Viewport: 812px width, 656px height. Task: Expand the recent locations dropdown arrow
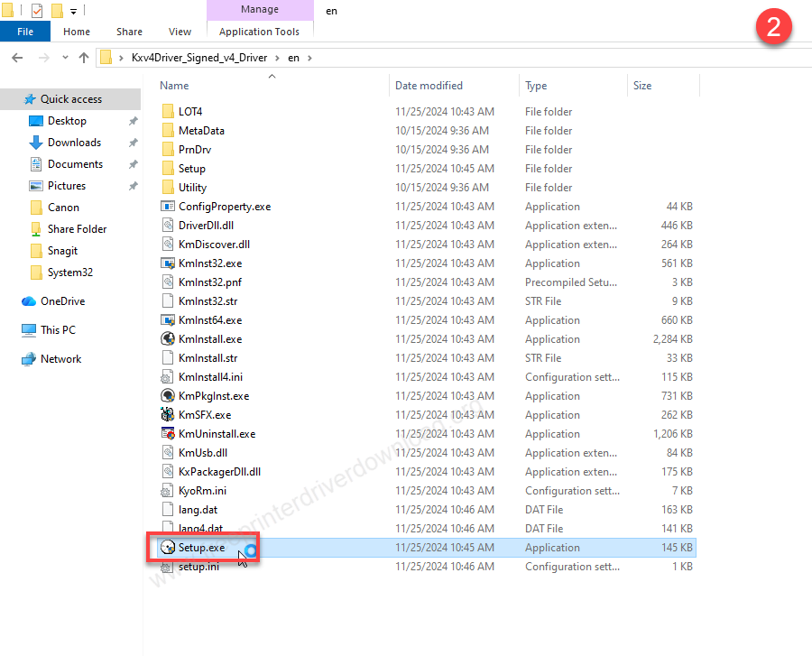pos(64,58)
